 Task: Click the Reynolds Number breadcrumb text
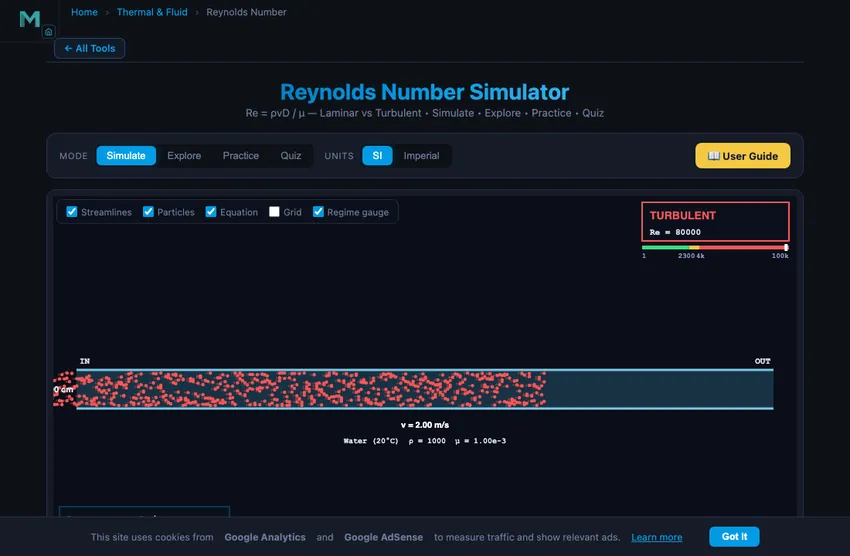(x=246, y=12)
